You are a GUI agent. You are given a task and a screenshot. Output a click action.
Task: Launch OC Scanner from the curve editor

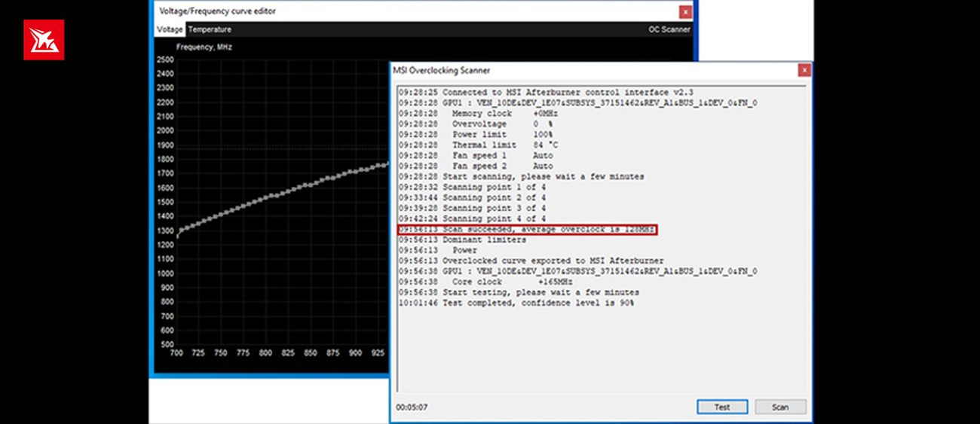pos(669,29)
